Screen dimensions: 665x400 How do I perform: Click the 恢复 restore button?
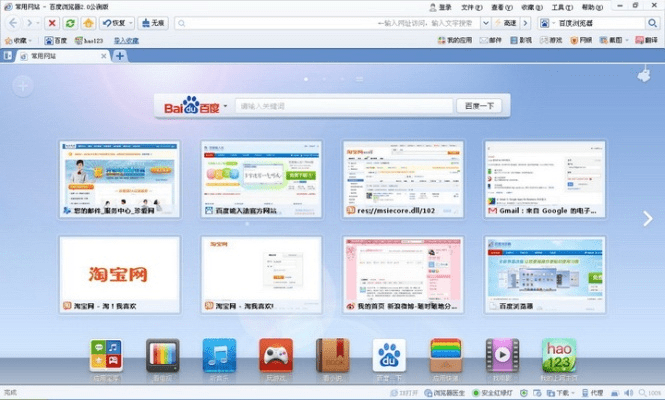[x=115, y=23]
